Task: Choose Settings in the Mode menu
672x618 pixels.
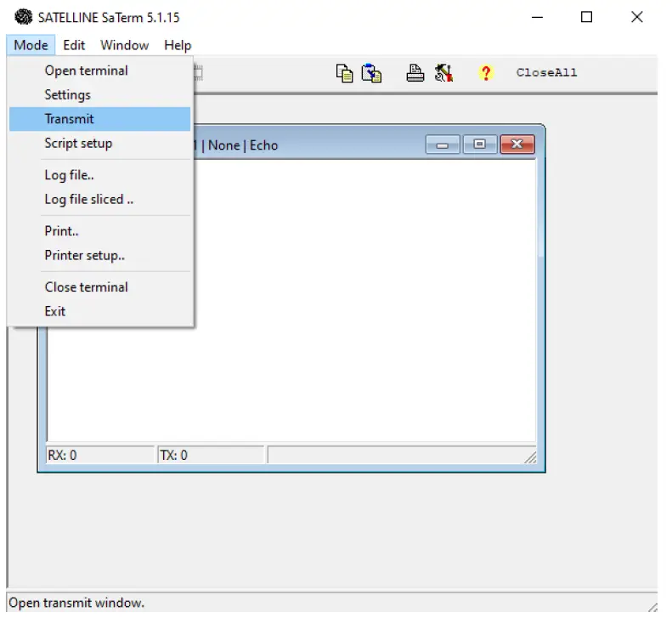Action: pyautogui.click(x=100, y=94)
